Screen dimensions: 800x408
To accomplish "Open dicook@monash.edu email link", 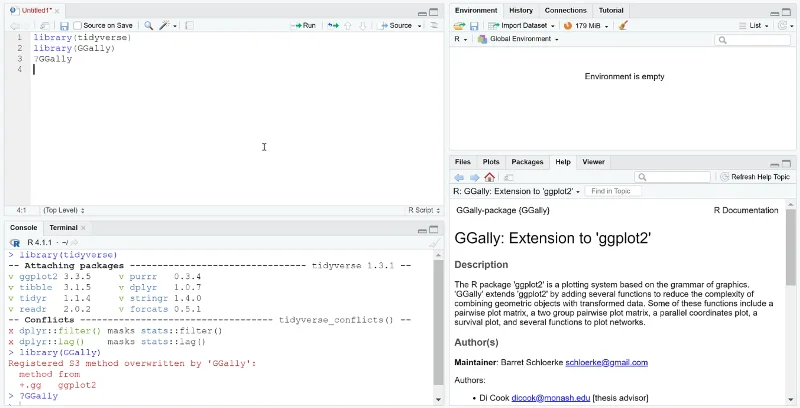I will tap(551, 398).
